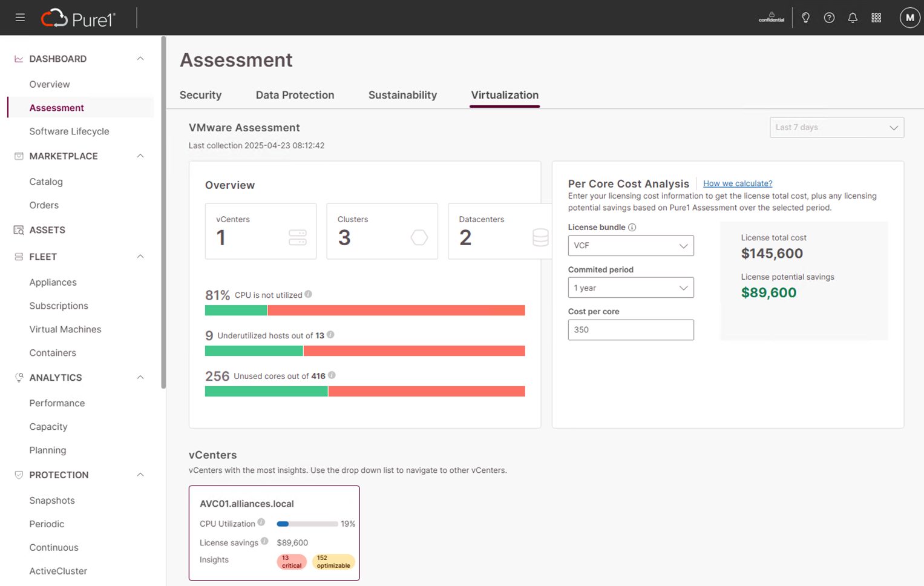
Task: Open the apps grid launcher
Action: [x=876, y=18]
